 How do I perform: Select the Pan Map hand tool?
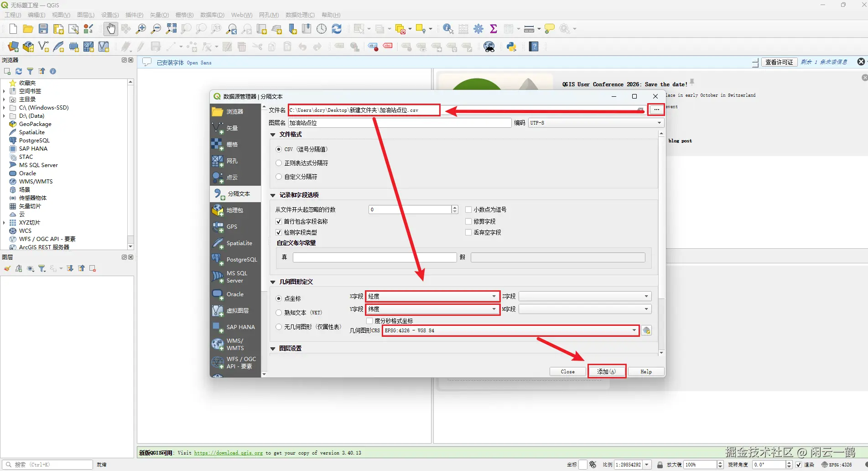click(110, 29)
